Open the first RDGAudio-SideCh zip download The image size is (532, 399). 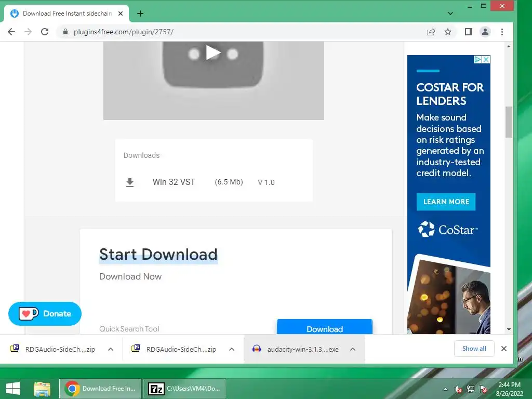pos(53,349)
